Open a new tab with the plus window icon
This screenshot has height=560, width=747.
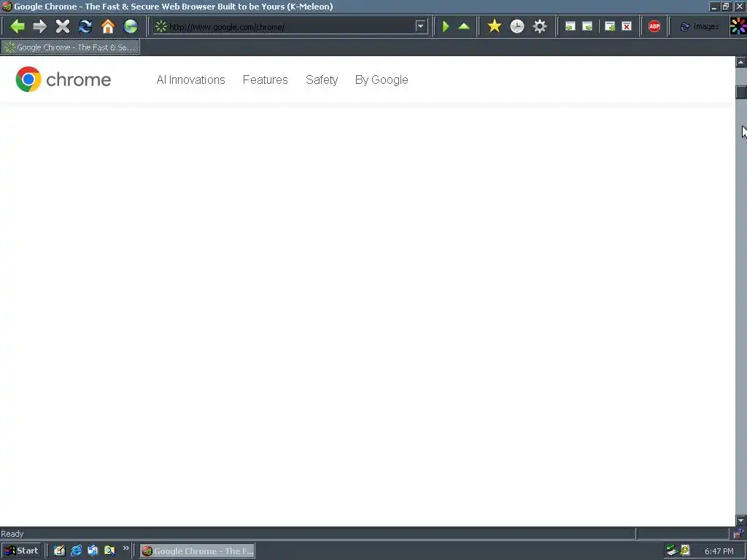[610, 26]
